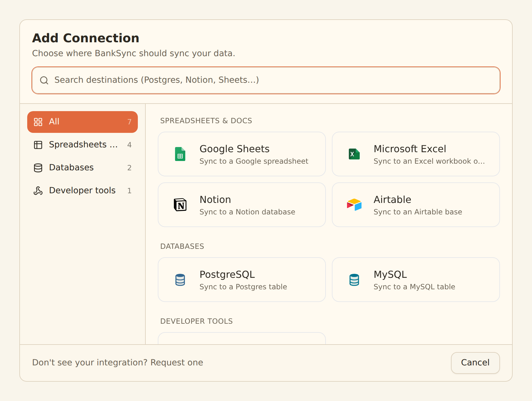This screenshot has width=532, height=401.
Task: Click 'Sync to a MySQL table' text
Action: (x=414, y=287)
